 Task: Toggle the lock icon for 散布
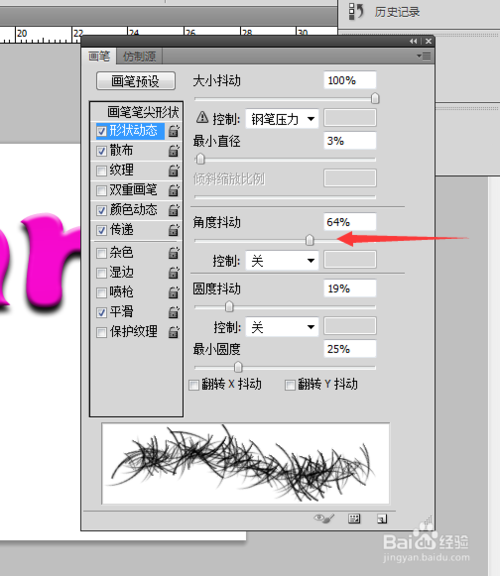pyautogui.click(x=174, y=151)
